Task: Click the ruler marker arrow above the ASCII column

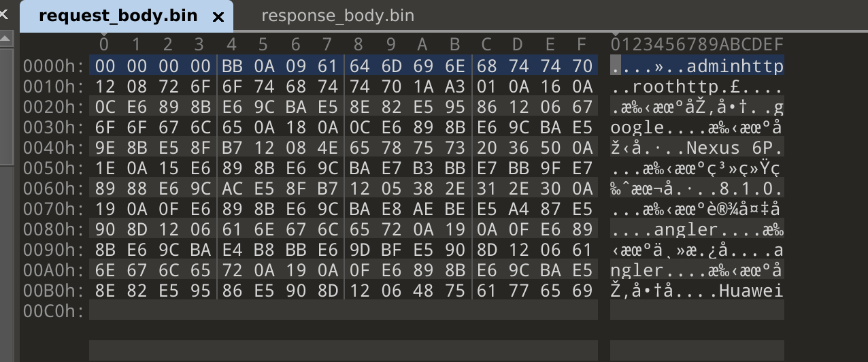Action: (x=615, y=33)
